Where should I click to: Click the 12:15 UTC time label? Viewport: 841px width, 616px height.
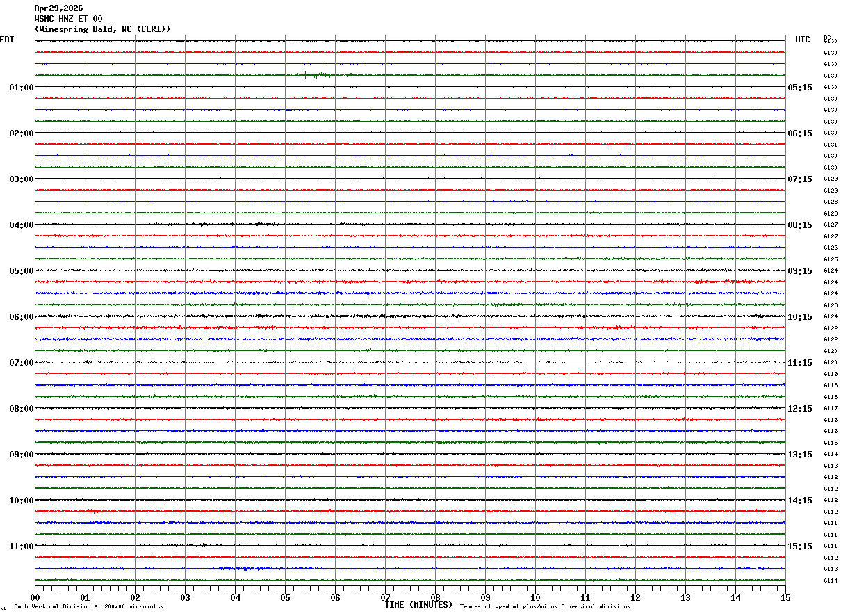click(x=799, y=409)
